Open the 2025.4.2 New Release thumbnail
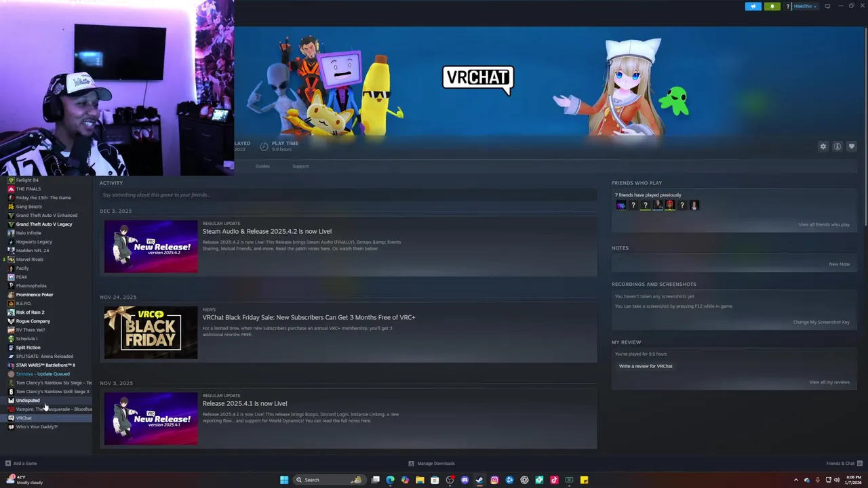The height and width of the screenshot is (488, 868). (x=151, y=246)
